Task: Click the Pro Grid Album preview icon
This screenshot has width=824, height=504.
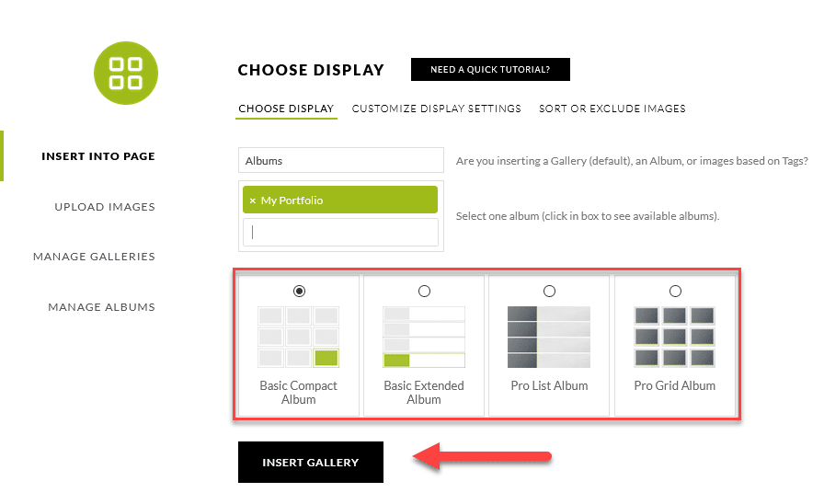Action: point(675,337)
